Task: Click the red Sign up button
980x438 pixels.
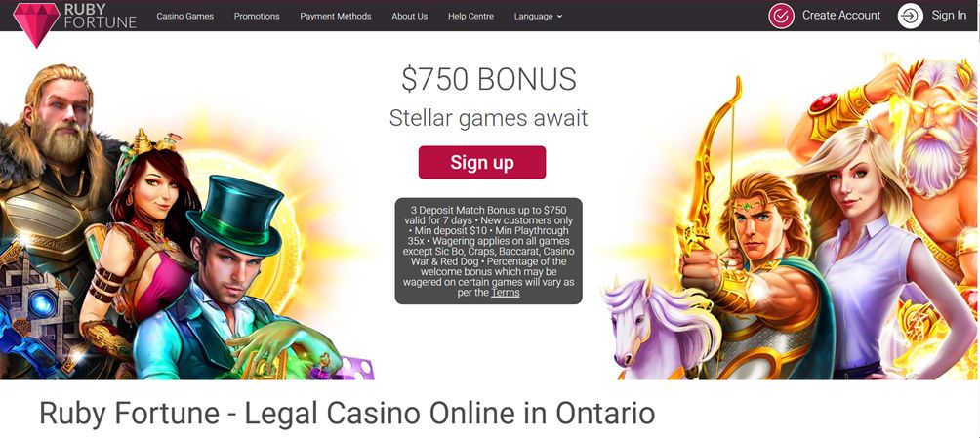Action: [482, 163]
